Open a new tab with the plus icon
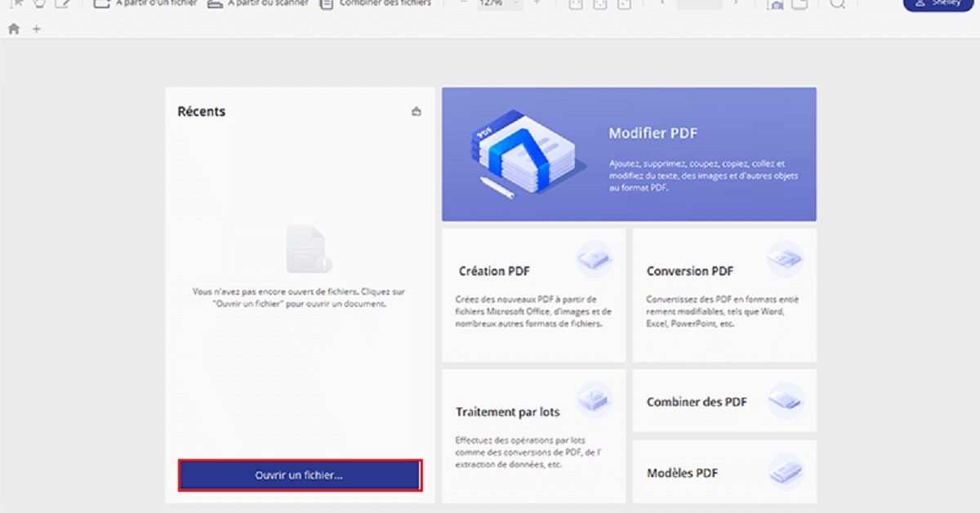Viewport: 980px width, 513px height. pyautogui.click(x=36, y=29)
